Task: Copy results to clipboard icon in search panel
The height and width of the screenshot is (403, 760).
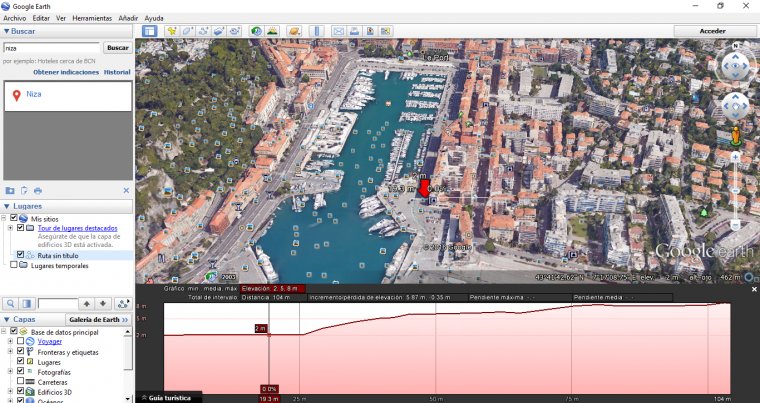Action: pos(24,191)
